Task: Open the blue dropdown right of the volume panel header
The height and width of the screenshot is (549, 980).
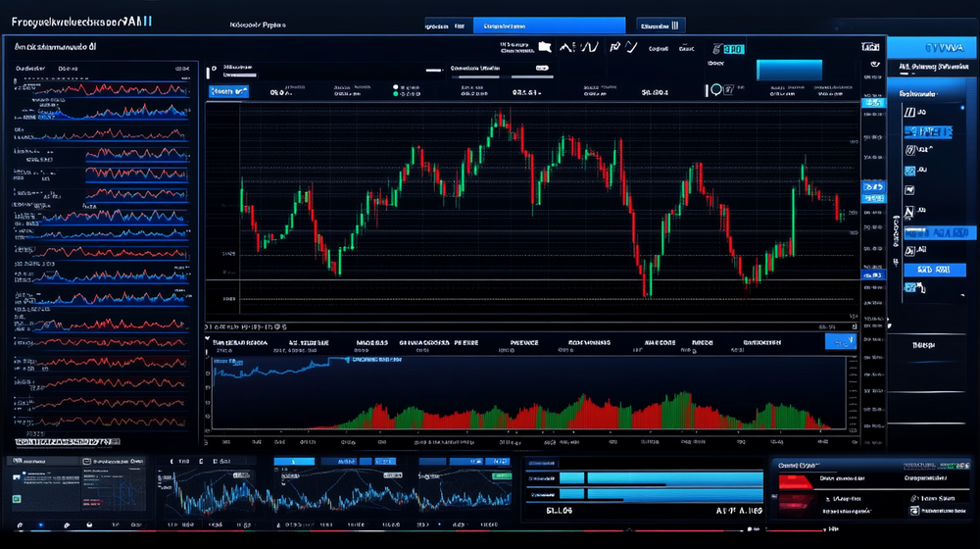Action: click(x=840, y=341)
